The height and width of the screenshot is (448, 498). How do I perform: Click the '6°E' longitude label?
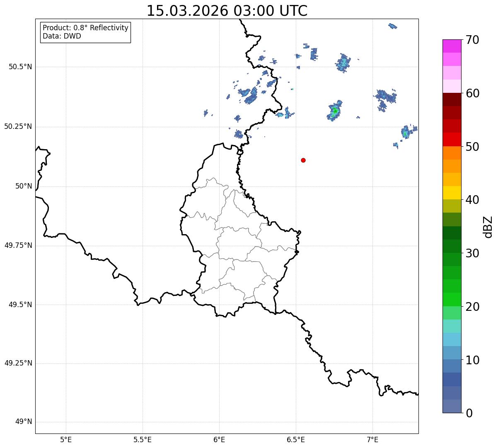pos(219,440)
